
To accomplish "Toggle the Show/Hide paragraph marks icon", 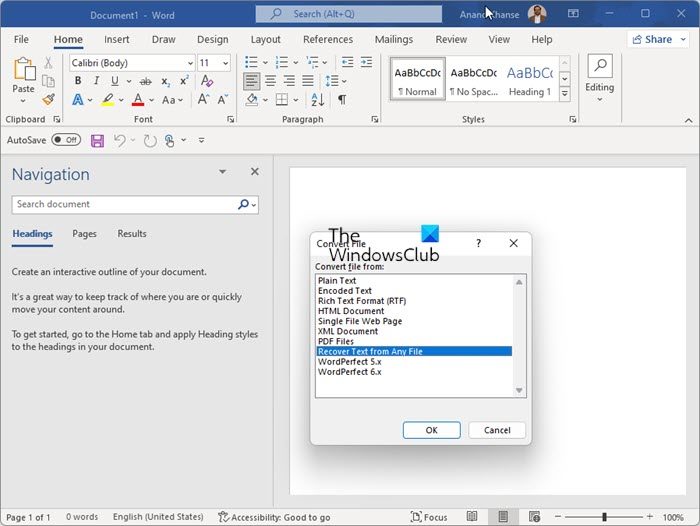I will (341, 100).
